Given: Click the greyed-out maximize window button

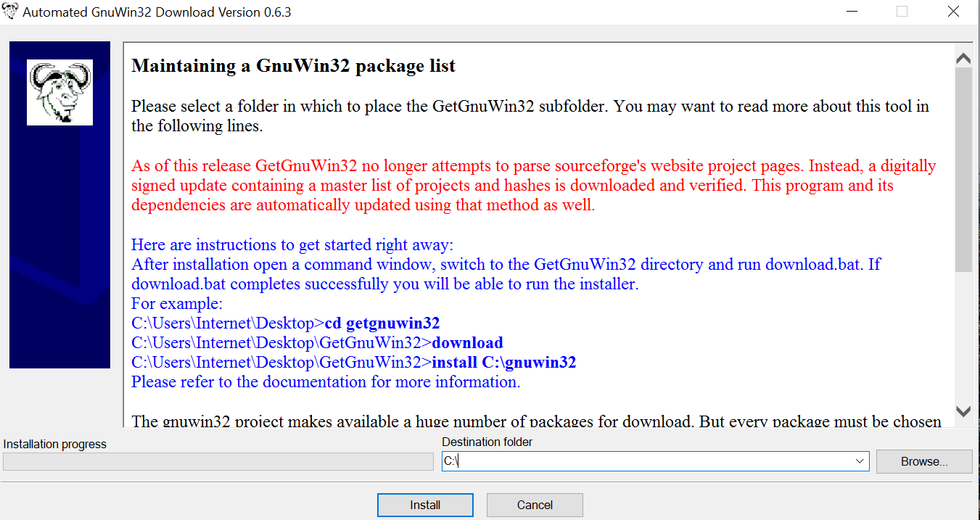Looking at the screenshot, I should 902,12.
